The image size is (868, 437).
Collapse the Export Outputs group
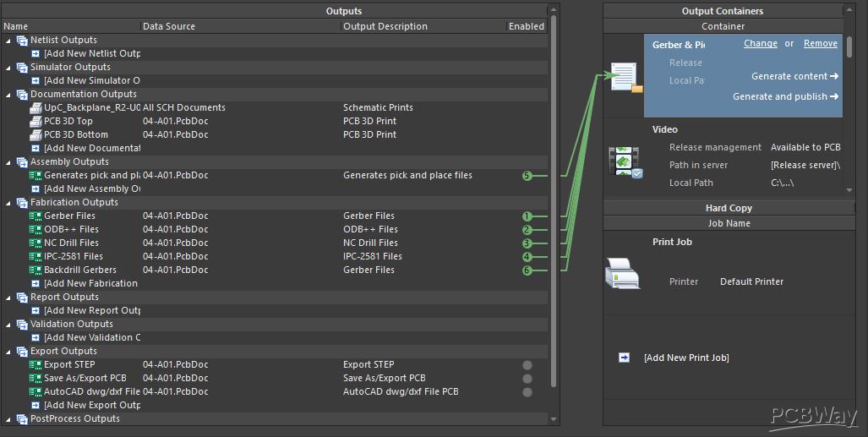pyautogui.click(x=8, y=352)
